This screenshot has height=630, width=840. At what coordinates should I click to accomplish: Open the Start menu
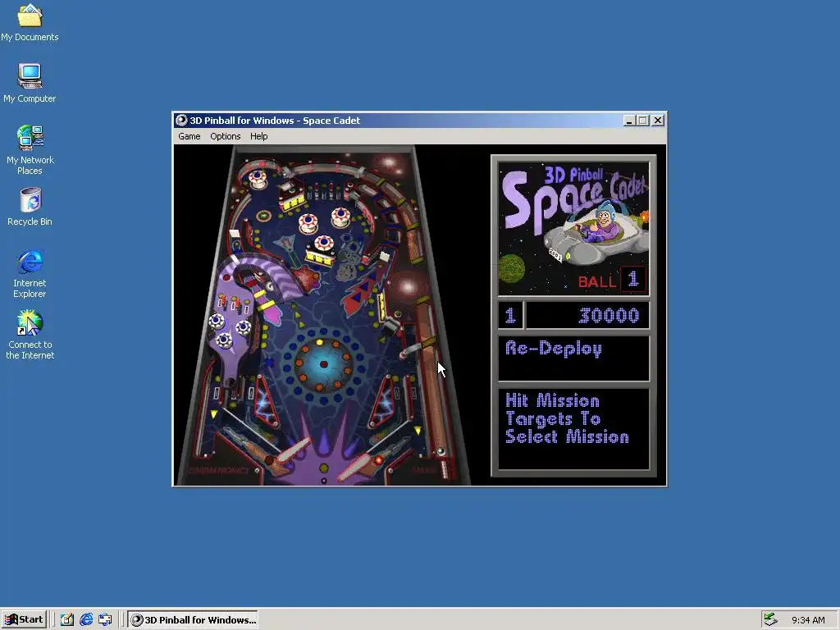click(x=24, y=620)
